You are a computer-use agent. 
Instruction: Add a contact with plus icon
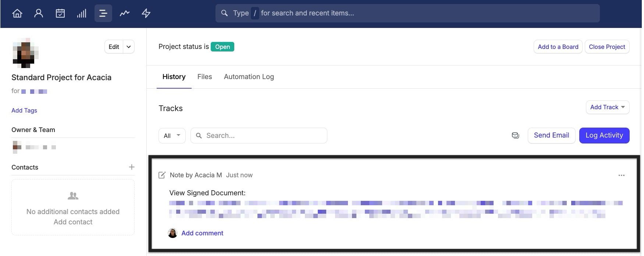click(132, 167)
